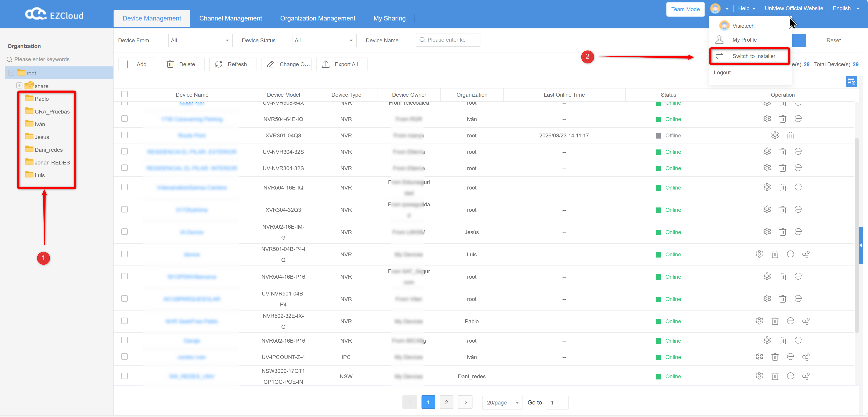Switch to Channel Management tab
This screenshot has height=417, width=868.
[x=231, y=18]
